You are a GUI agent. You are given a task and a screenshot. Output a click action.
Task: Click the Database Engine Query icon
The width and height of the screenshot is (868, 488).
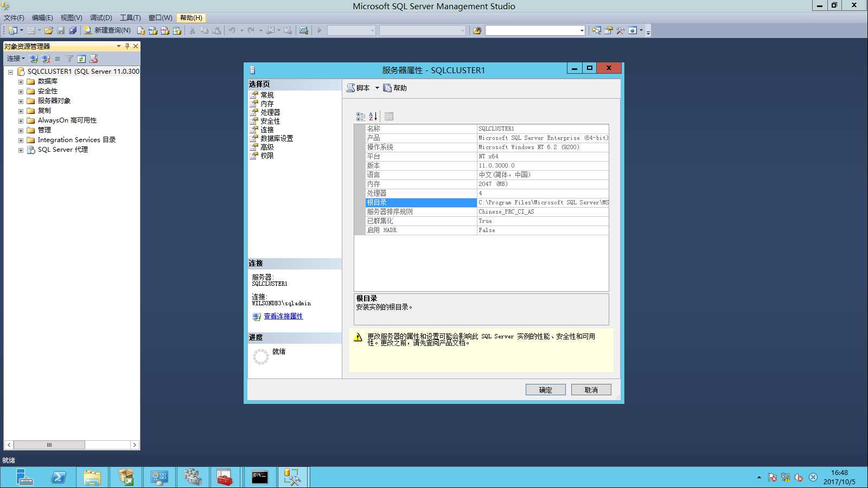point(141,30)
